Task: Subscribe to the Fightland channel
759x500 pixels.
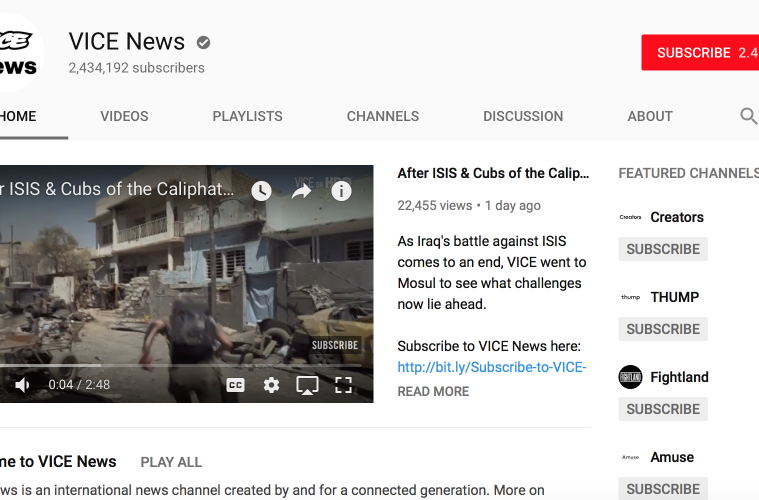Action: [663, 409]
